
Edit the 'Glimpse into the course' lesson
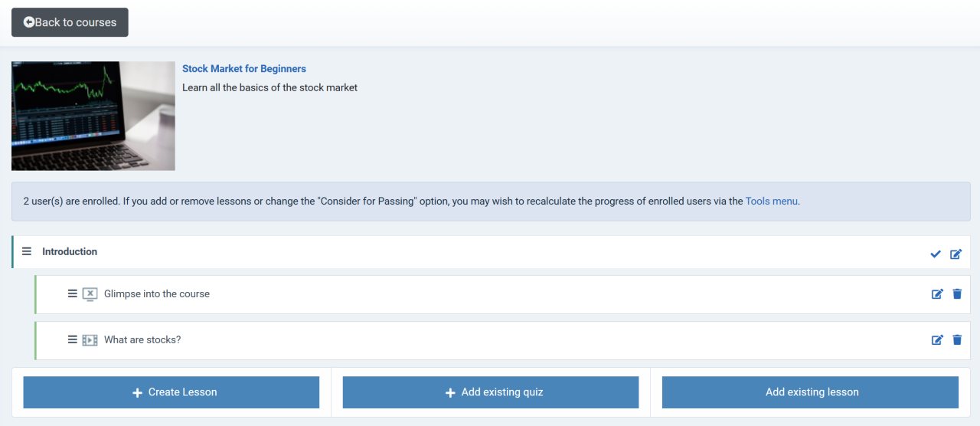937,294
